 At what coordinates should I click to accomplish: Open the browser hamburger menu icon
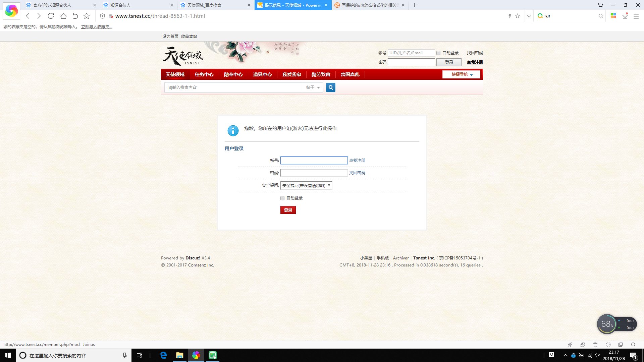click(636, 16)
